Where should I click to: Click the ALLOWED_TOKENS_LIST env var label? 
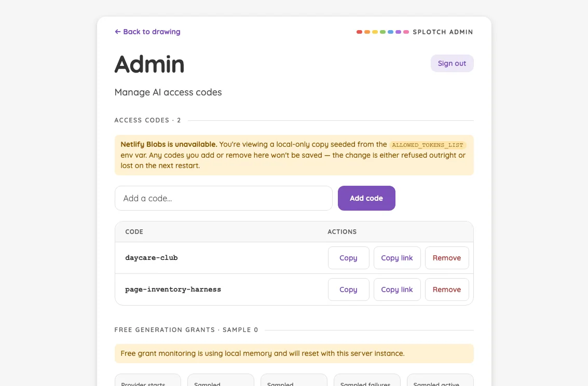[x=428, y=145]
